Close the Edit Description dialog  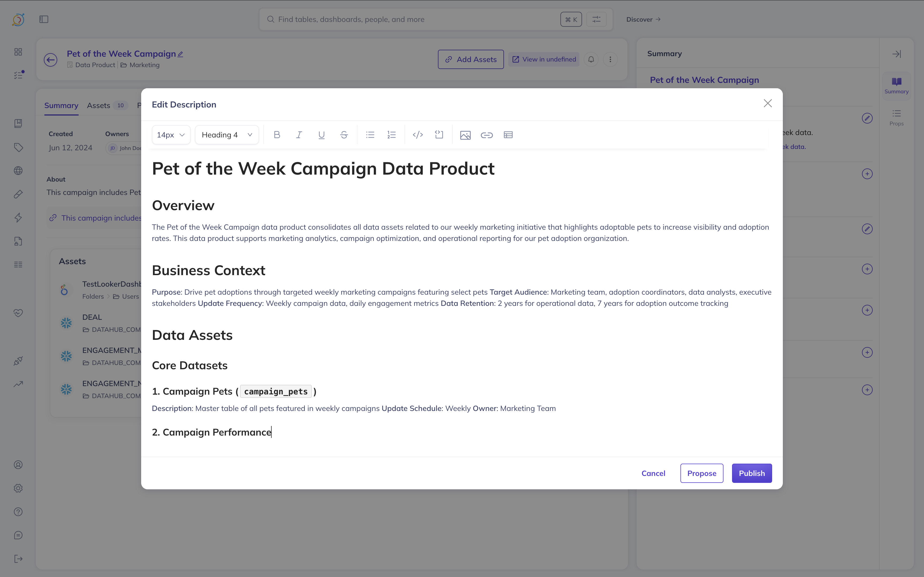(x=768, y=103)
